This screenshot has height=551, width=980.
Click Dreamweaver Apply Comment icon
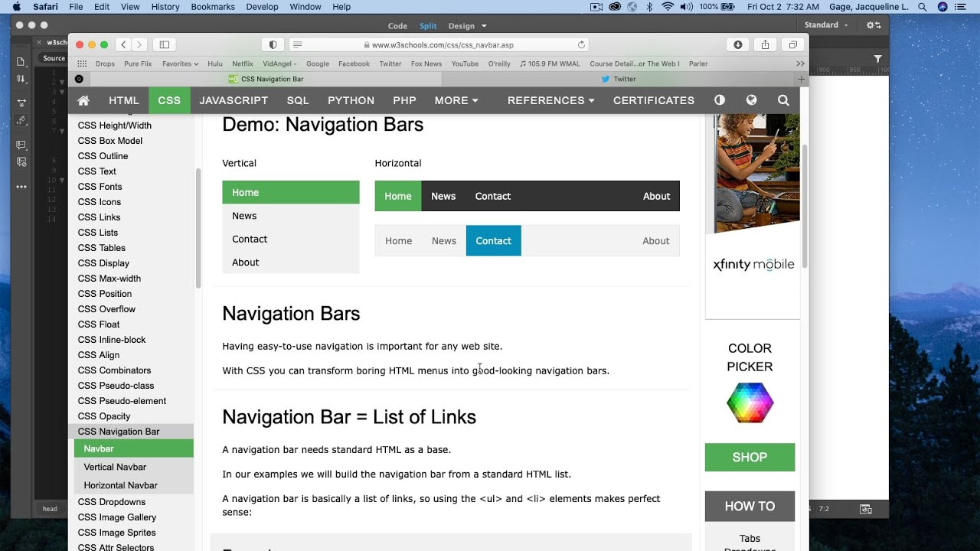tap(21, 145)
